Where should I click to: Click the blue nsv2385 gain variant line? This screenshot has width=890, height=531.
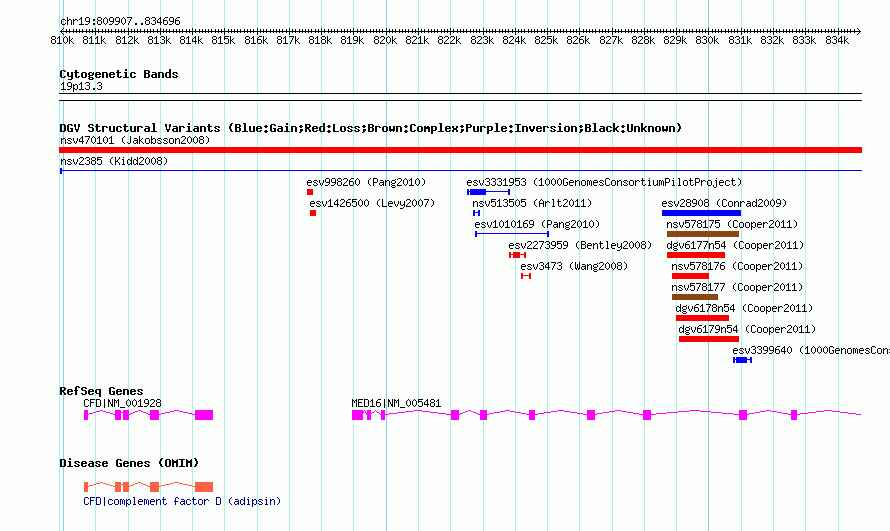pyautogui.click(x=460, y=170)
